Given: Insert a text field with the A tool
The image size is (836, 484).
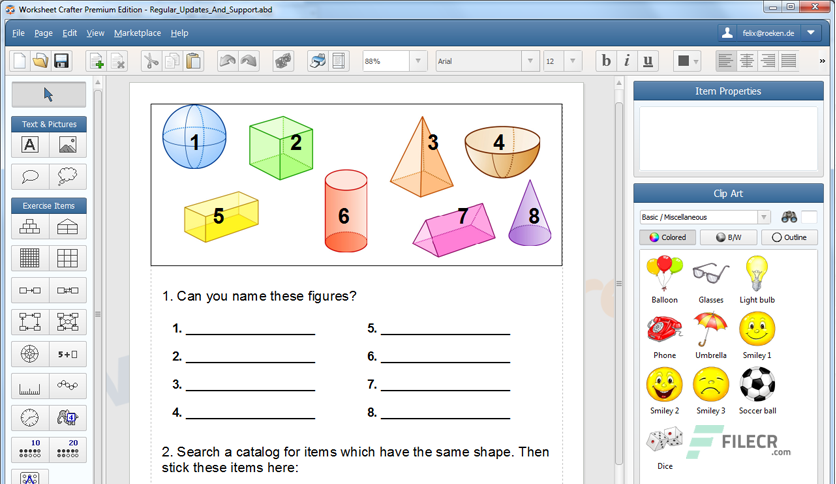Looking at the screenshot, I should coord(30,144).
